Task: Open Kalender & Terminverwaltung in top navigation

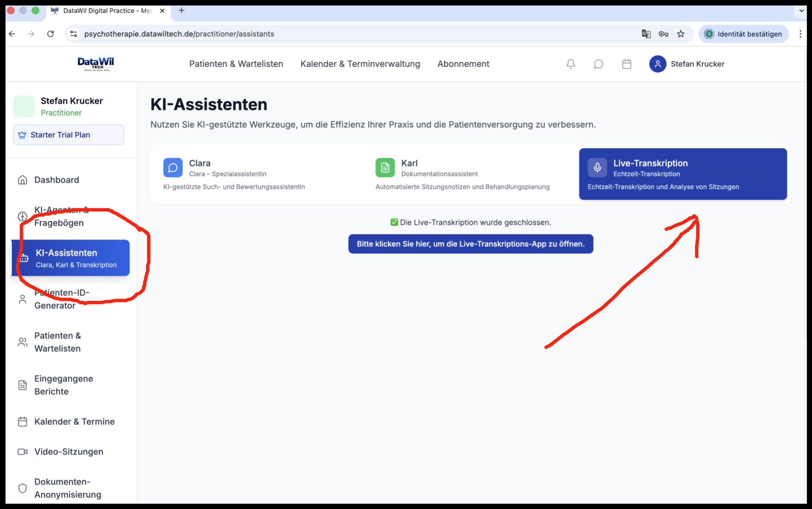Action: pos(360,64)
